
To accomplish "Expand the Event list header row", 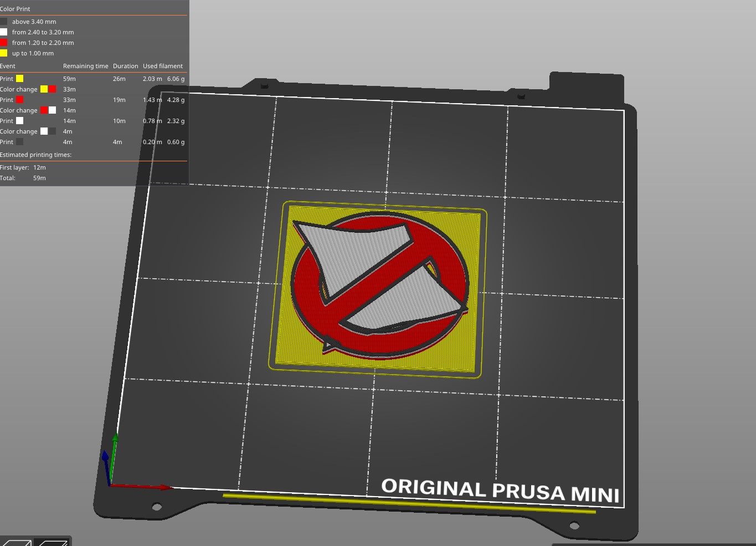I will click(x=8, y=65).
